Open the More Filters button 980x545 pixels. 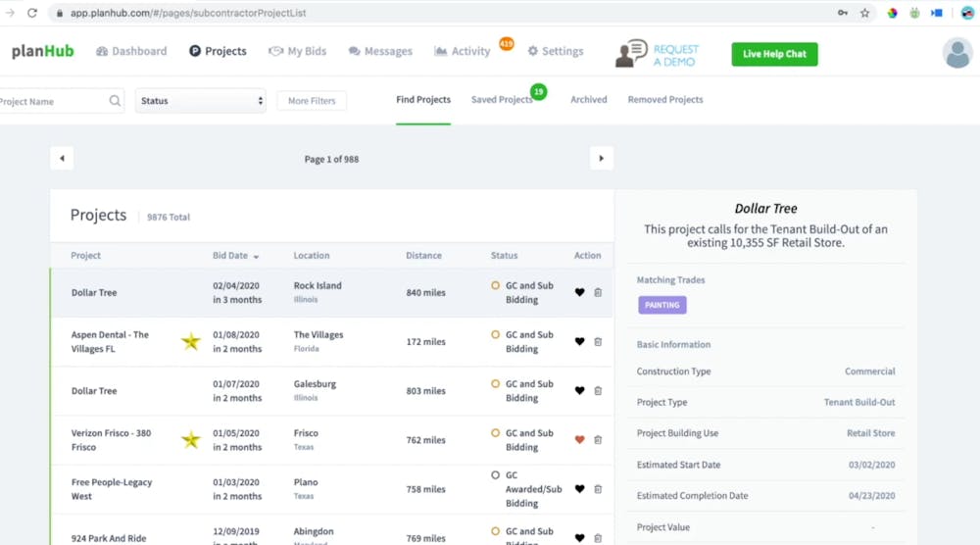click(312, 101)
